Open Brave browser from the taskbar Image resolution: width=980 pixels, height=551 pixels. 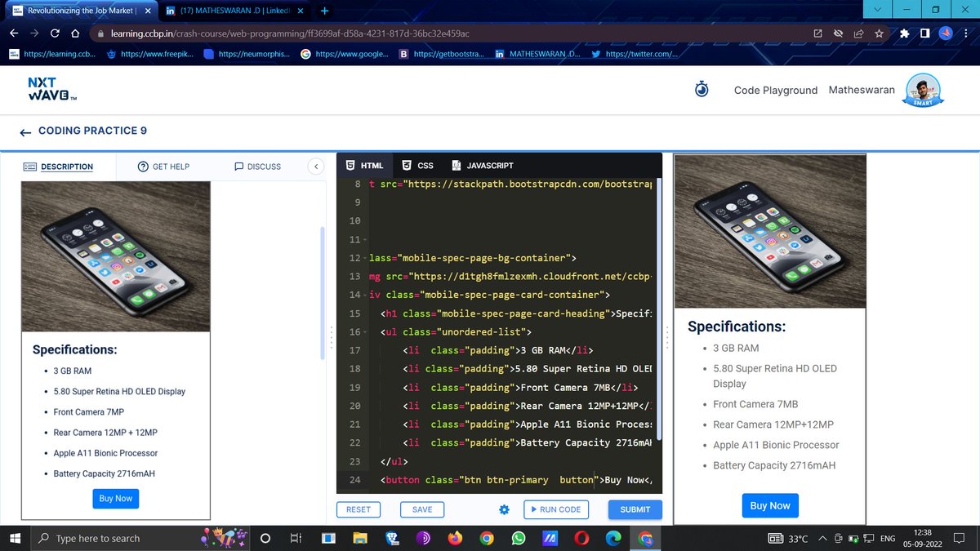[x=392, y=539]
